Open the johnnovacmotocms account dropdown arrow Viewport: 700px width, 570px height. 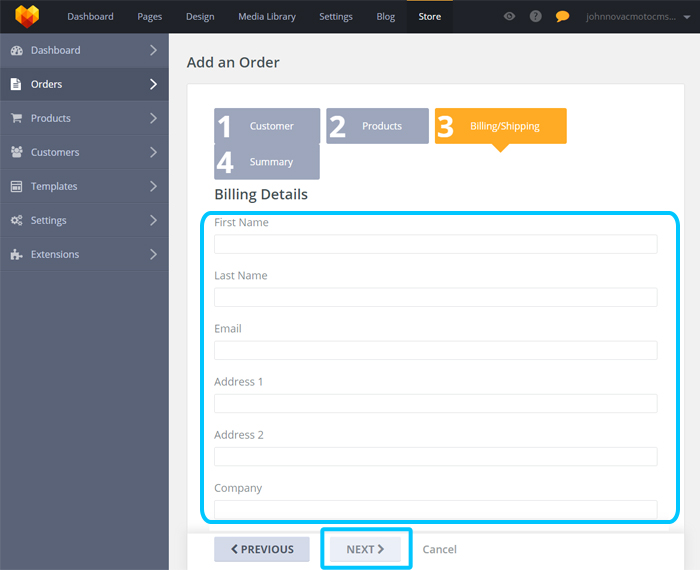tap(687, 17)
